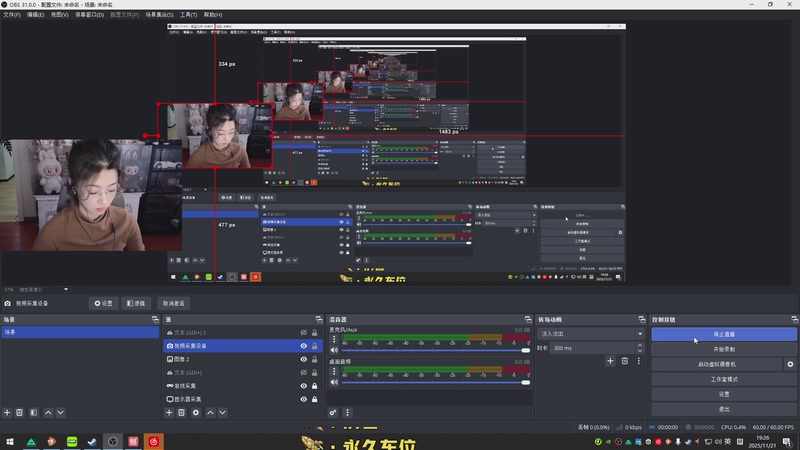Viewport: 800px width, 450px height.
Task: Undock the Audio Mixer panel
Action: 528,319
